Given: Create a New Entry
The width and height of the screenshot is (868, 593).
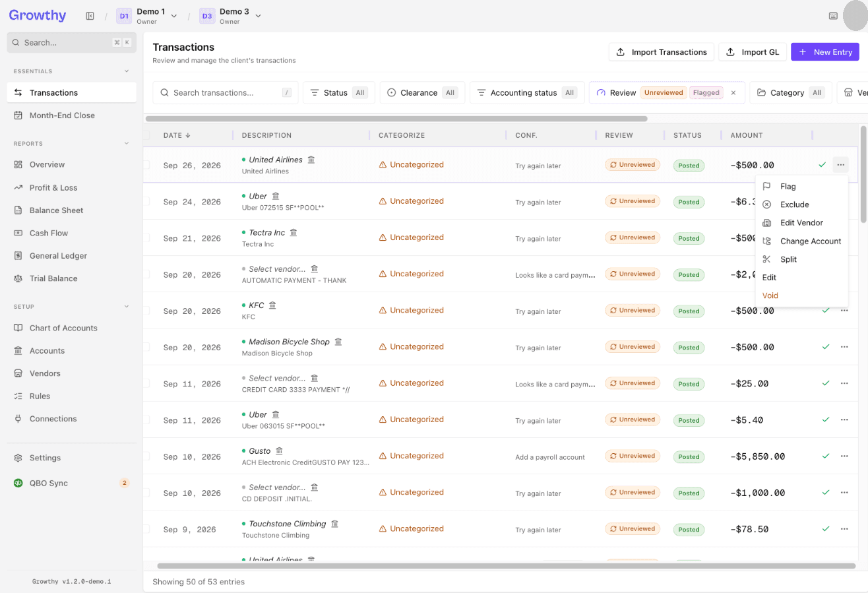Looking at the screenshot, I should click(x=825, y=52).
